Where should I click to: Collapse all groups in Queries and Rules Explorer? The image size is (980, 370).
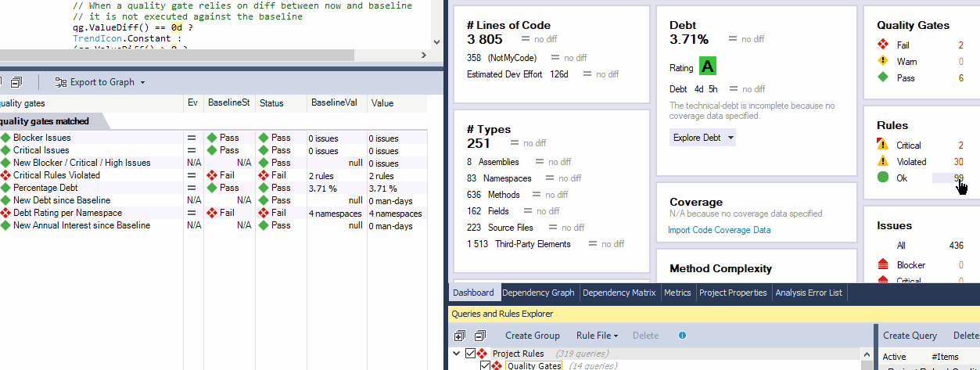[x=479, y=336]
